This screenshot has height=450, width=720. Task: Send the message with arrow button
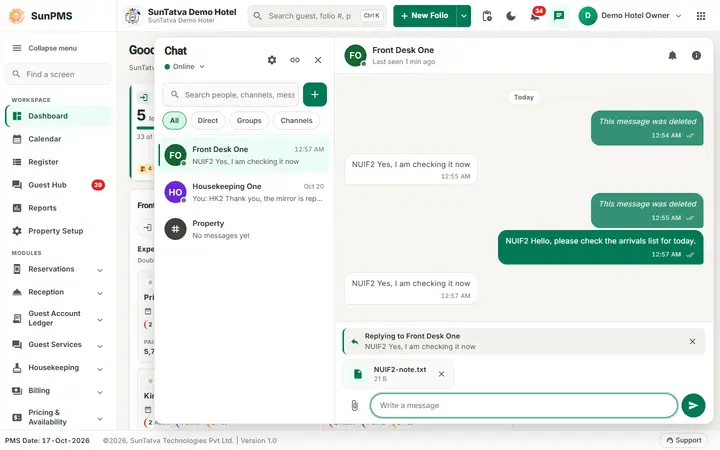tap(693, 405)
